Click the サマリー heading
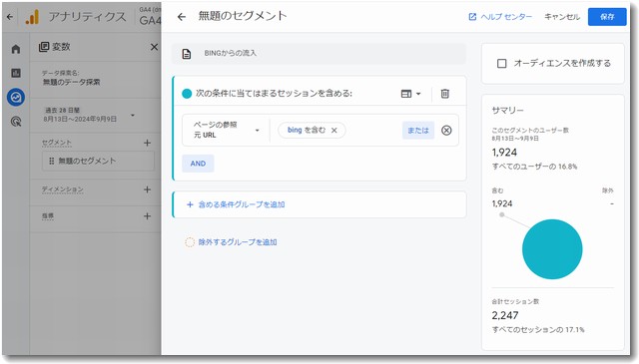The width and height of the screenshot is (639, 364). coord(508,111)
